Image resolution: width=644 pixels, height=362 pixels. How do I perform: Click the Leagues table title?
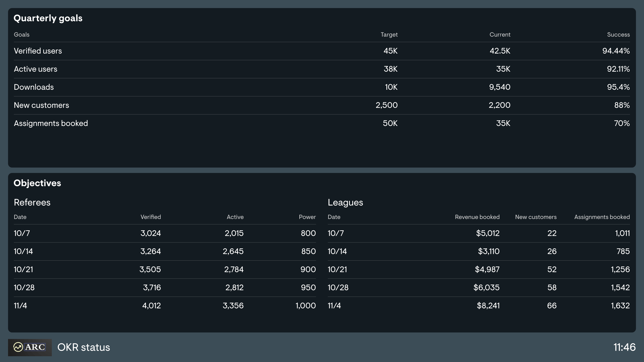(x=345, y=202)
